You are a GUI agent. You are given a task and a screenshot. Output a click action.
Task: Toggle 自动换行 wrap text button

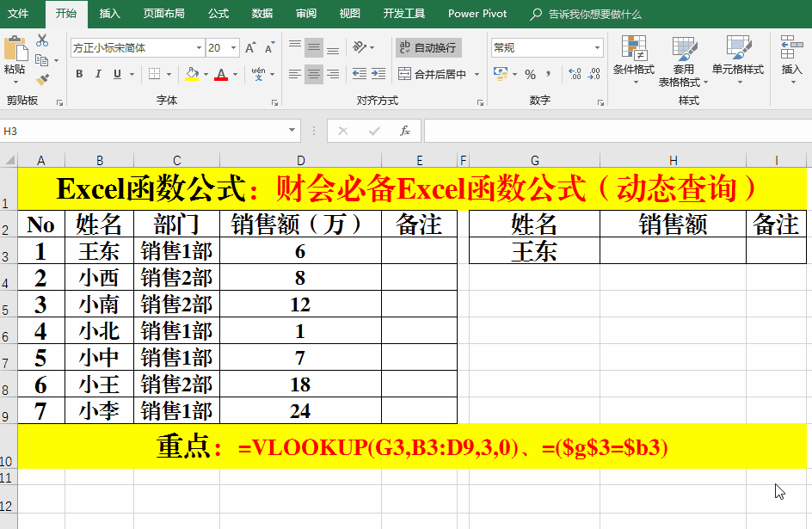tap(428, 47)
